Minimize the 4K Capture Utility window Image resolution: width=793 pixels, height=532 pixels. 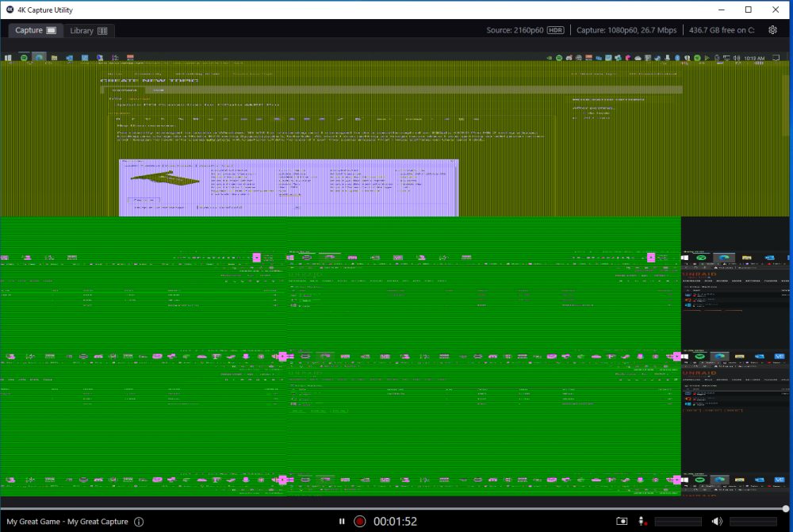tap(722, 10)
